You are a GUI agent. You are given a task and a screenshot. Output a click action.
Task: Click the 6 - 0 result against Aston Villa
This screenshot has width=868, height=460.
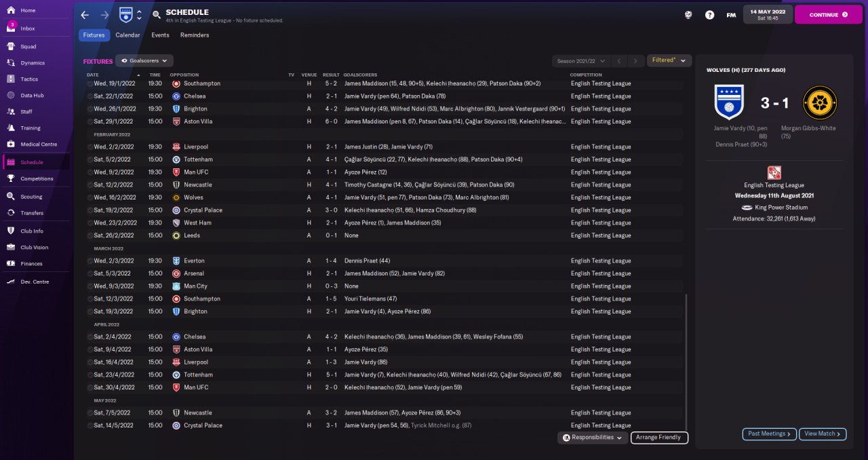[x=332, y=121]
